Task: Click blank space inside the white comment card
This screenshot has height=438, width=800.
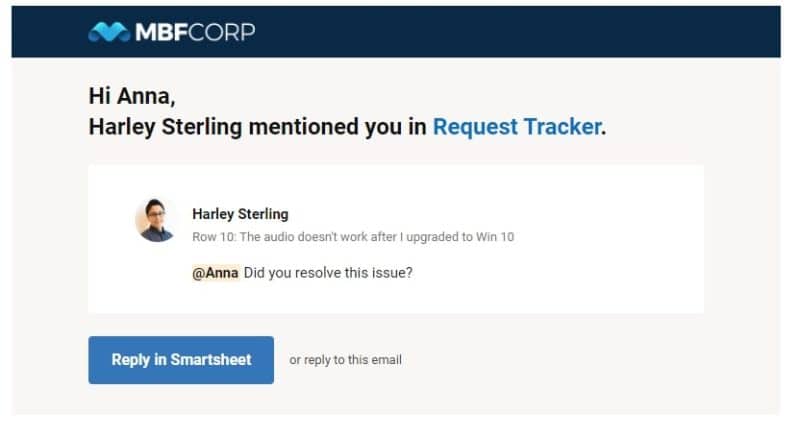Action: pos(561,240)
